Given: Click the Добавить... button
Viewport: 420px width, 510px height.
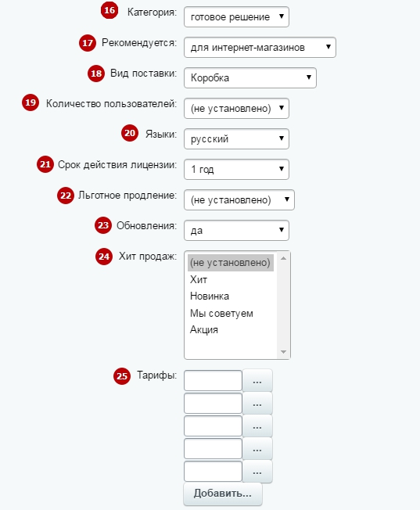Looking at the screenshot, I should pyautogui.click(x=223, y=494).
